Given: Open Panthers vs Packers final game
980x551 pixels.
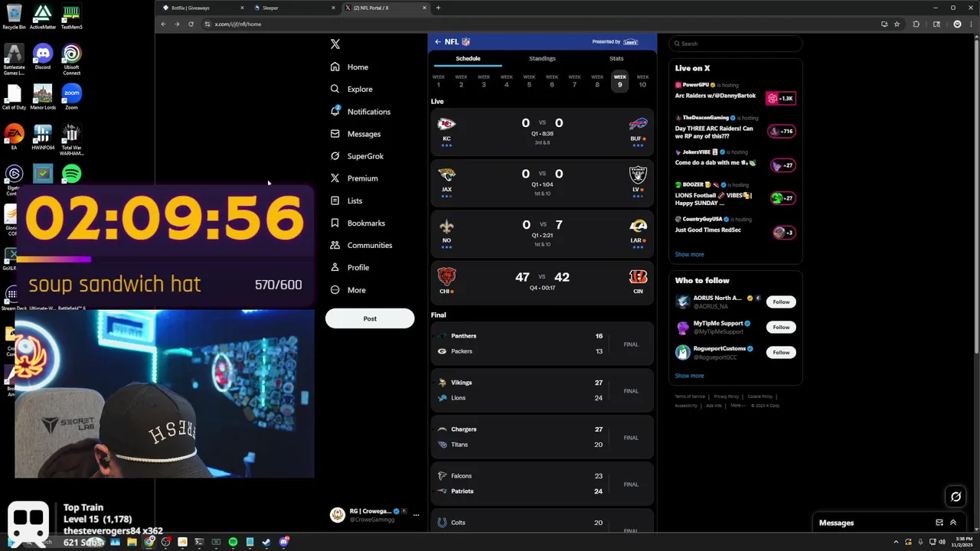Looking at the screenshot, I should tap(542, 344).
